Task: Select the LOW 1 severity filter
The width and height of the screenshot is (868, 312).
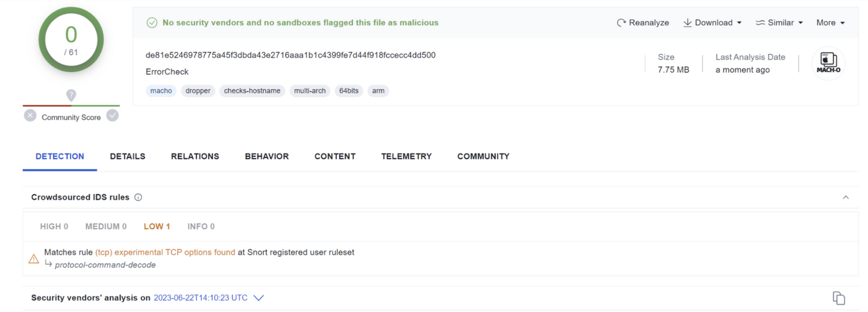Action: click(157, 226)
